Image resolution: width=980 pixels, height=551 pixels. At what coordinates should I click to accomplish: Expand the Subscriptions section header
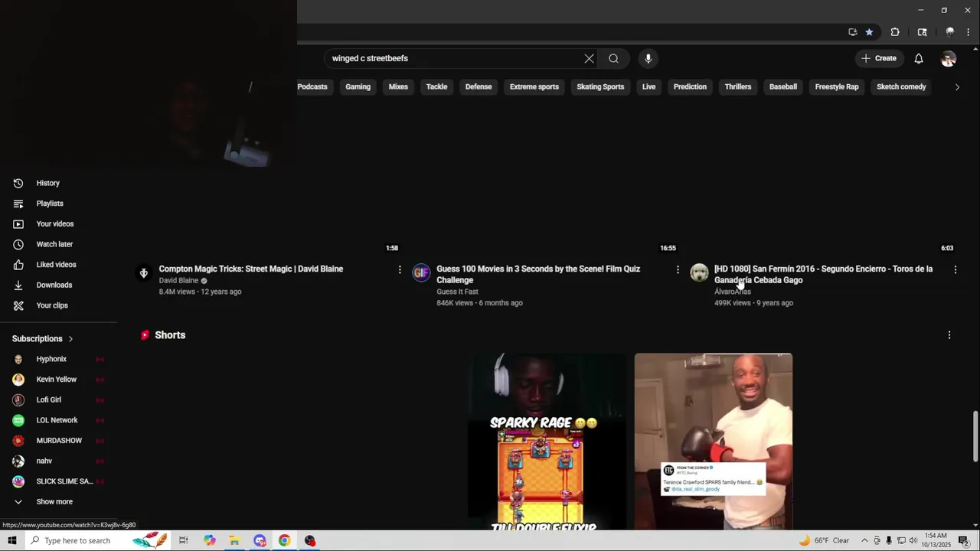coord(43,338)
